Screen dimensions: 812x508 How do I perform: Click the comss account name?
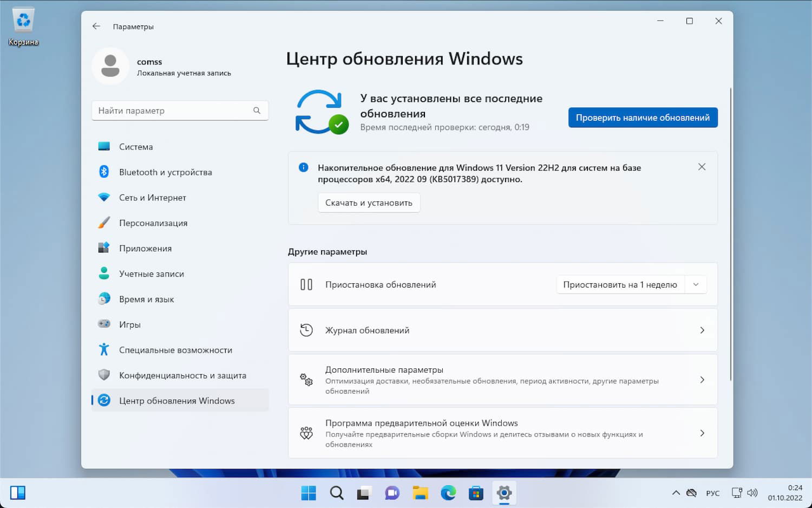pyautogui.click(x=149, y=62)
